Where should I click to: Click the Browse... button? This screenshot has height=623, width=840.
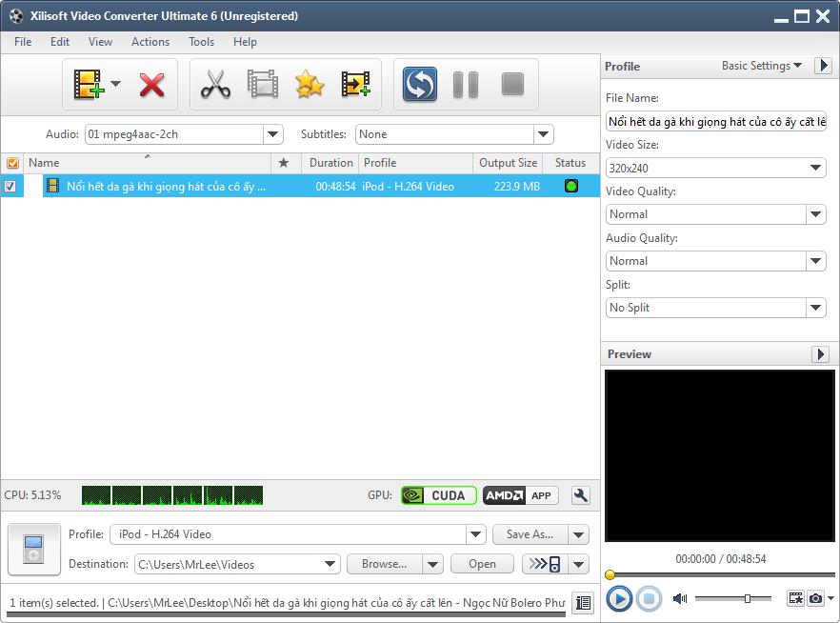tap(385, 564)
